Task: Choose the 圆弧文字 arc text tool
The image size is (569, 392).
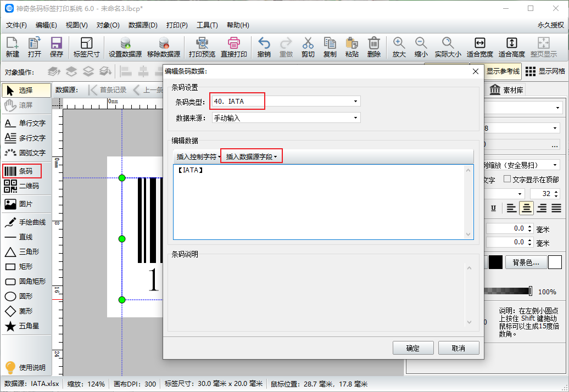Action: 26,153
